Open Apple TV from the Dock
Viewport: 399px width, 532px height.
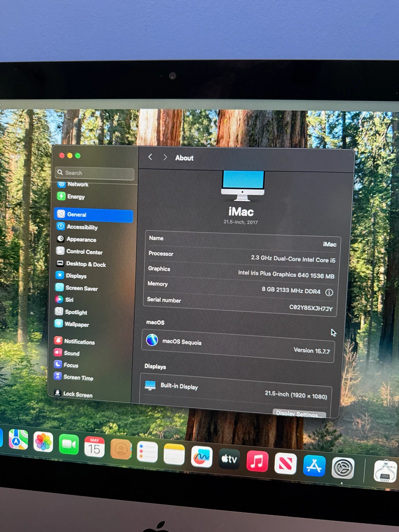coord(229,459)
